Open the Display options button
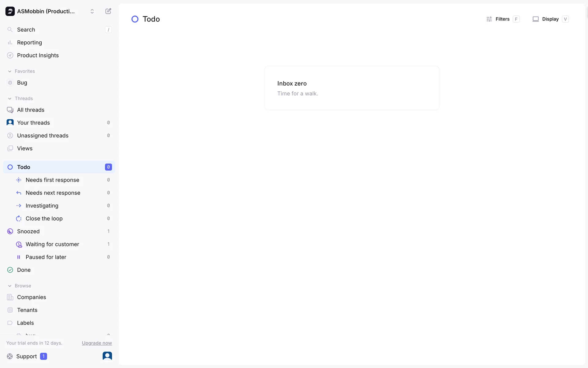This screenshot has height=368, width=588. [x=550, y=19]
